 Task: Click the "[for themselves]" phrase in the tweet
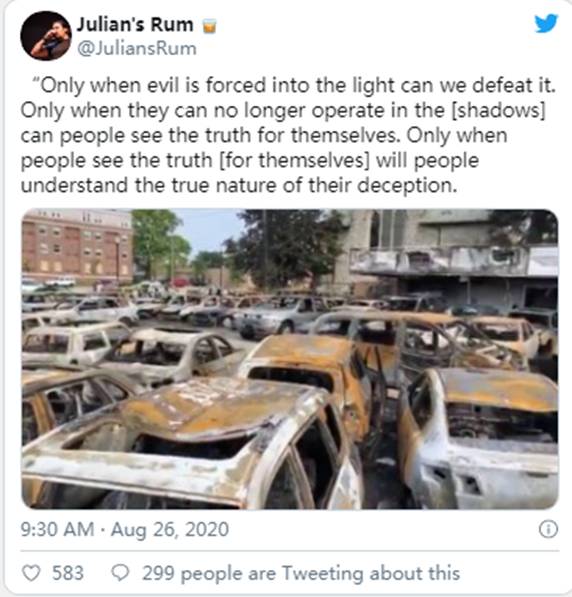click(294, 160)
